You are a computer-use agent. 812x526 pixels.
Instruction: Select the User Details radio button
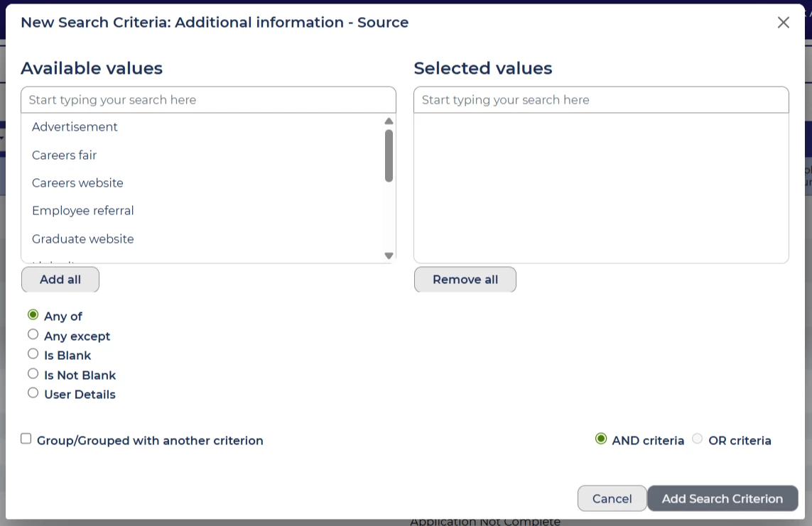click(33, 393)
